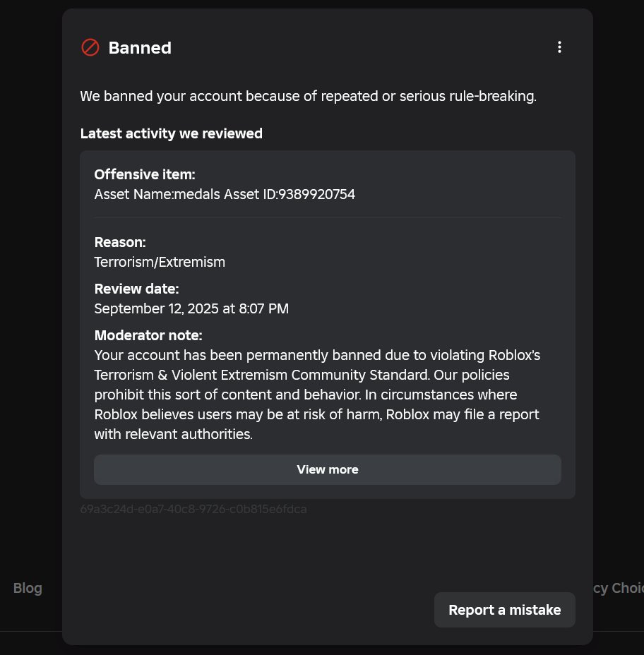Click the Latest activity we reviewed heading
644x655 pixels.
pos(171,133)
